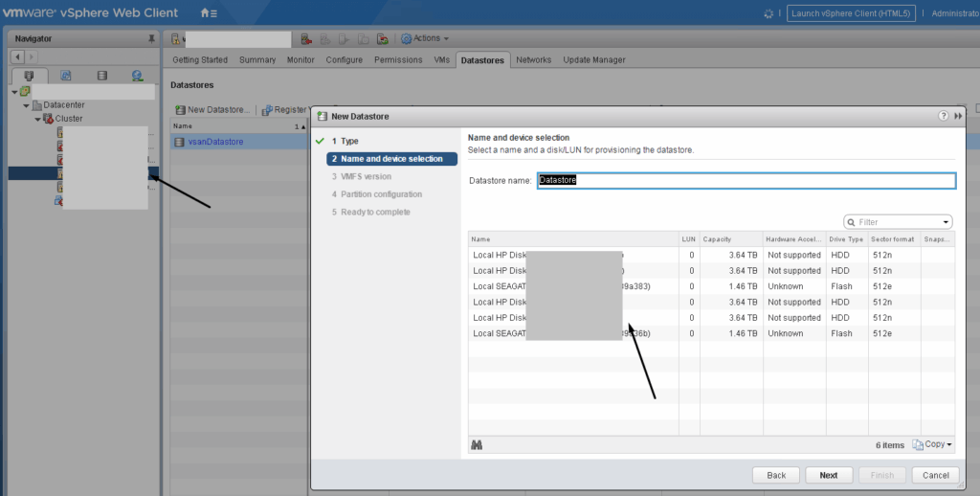This screenshot has height=496, width=980.
Task: Click the spinning tasks indicator in top bar
Action: coord(768,13)
